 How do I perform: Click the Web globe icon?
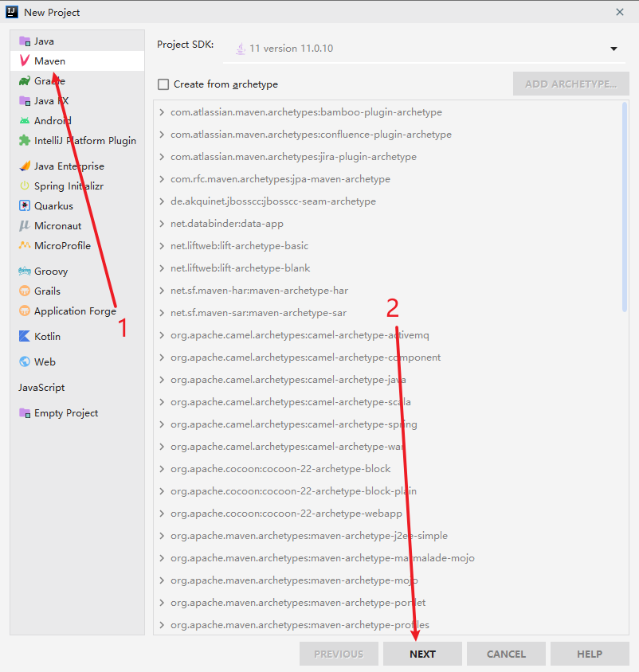pos(25,361)
